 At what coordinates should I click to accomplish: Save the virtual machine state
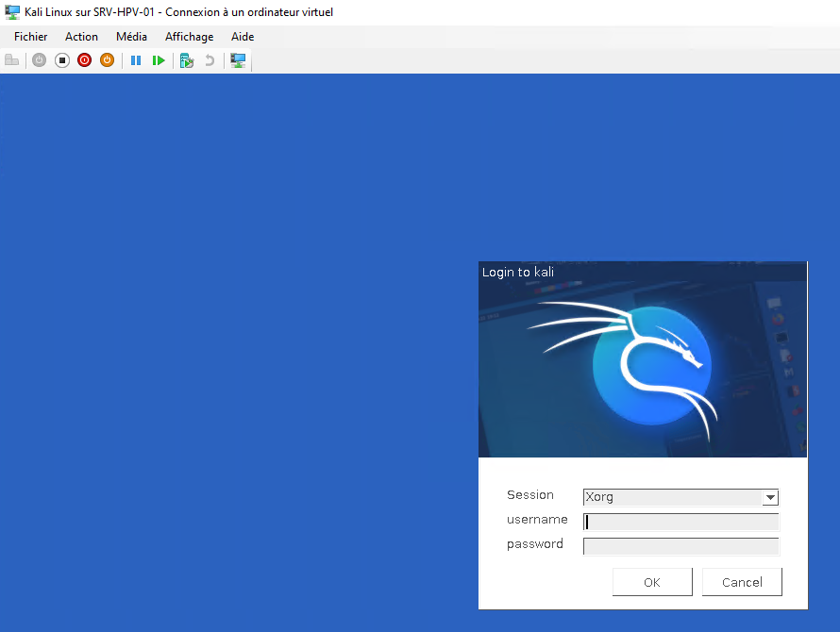pos(107,59)
